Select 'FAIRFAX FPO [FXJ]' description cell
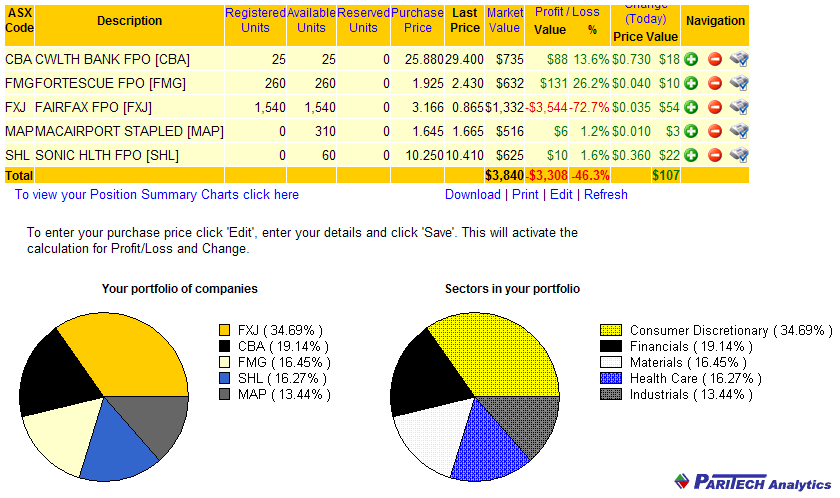Image resolution: width=840 pixels, height=498 pixels. point(129,107)
